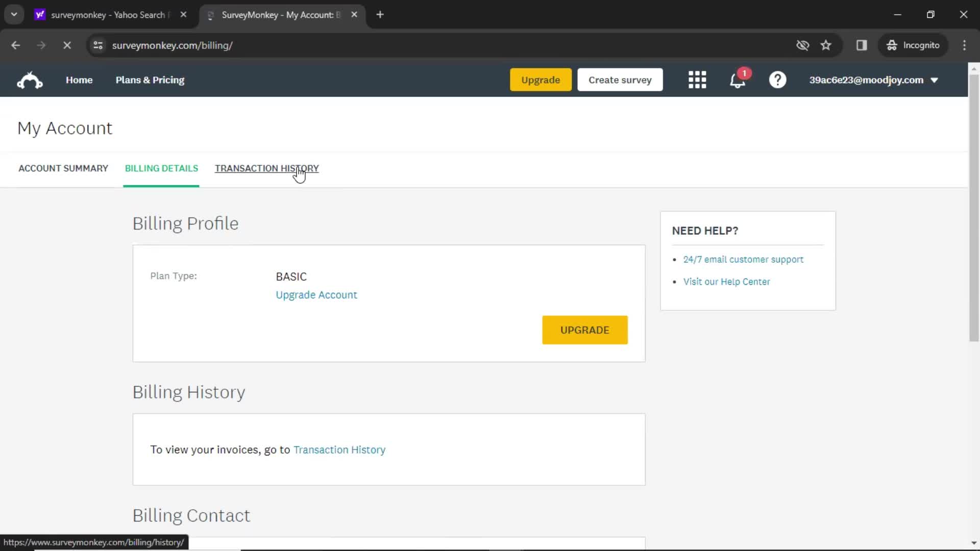Click the Create survey button
Image resolution: width=980 pixels, height=551 pixels.
tap(619, 80)
